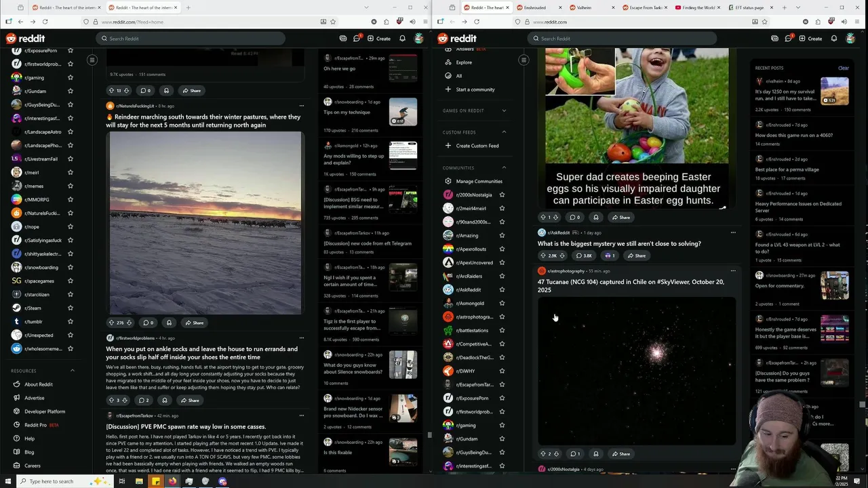Upvote the Easter egg post in right window

[542, 217]
